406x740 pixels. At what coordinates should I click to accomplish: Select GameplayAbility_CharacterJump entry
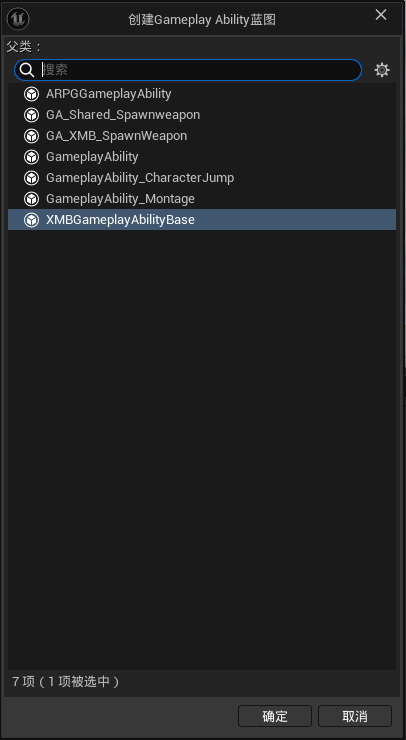tap(202, 178)
